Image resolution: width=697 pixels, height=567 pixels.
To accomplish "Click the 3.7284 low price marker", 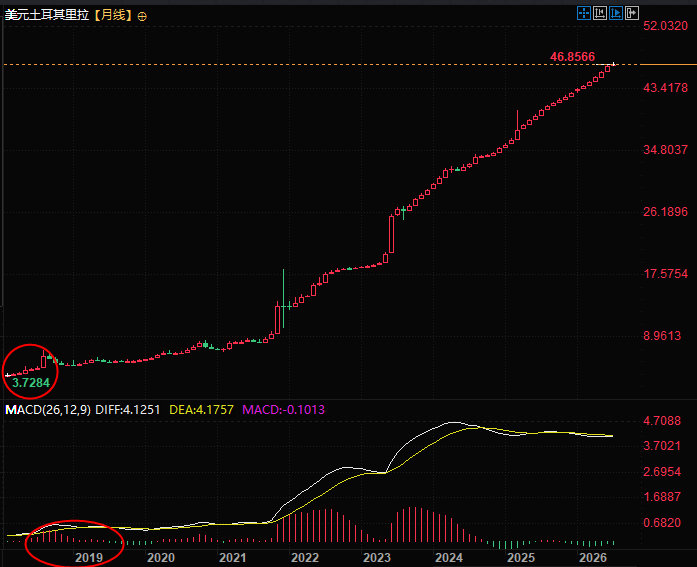I will [31, 383].
